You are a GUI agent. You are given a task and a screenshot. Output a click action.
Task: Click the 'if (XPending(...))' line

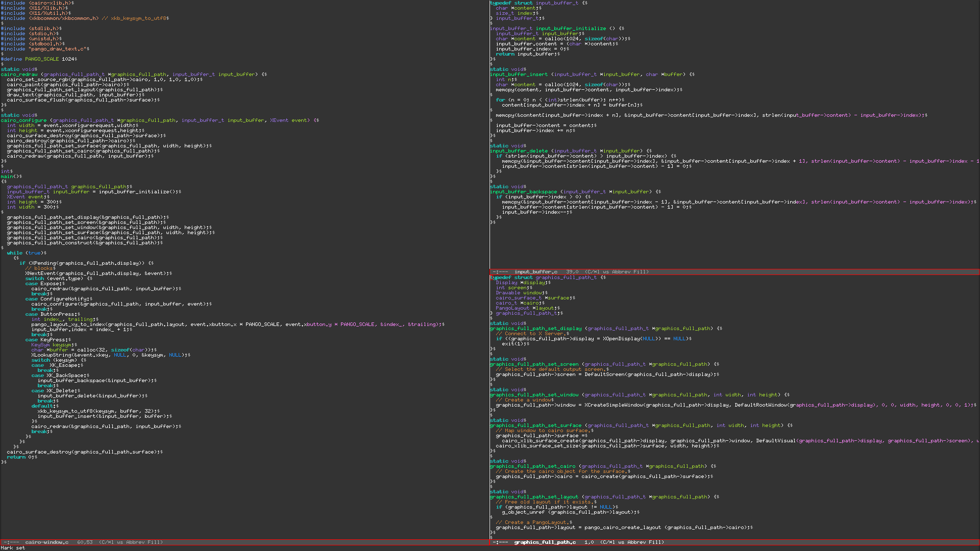[x=86, y=263]
